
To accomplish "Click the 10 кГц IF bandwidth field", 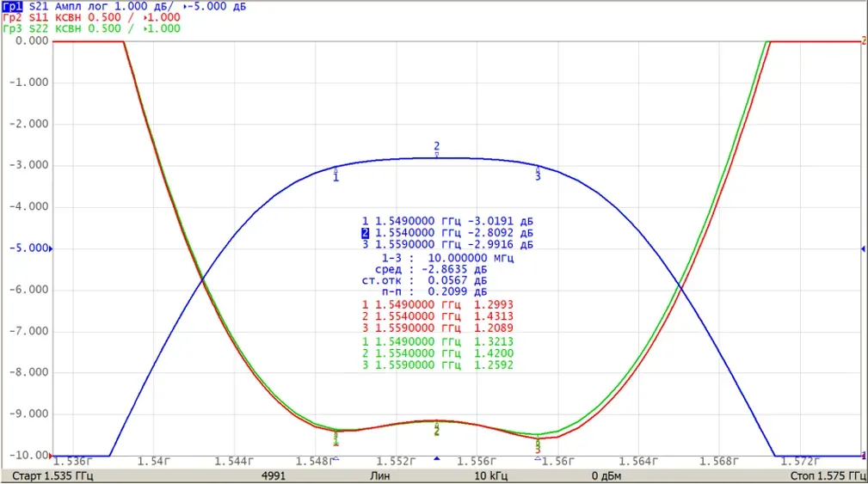I will coord(490,475).
